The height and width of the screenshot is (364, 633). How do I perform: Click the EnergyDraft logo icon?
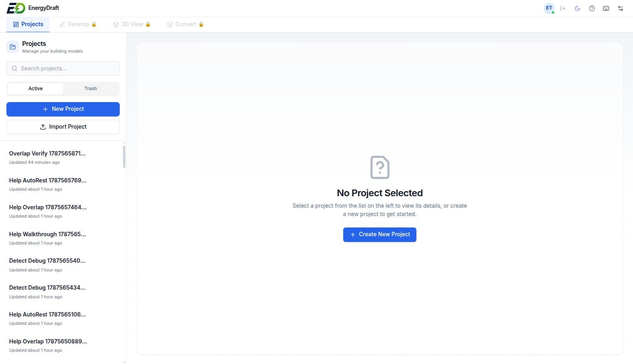pyautogui.click(x=16, y=8)
